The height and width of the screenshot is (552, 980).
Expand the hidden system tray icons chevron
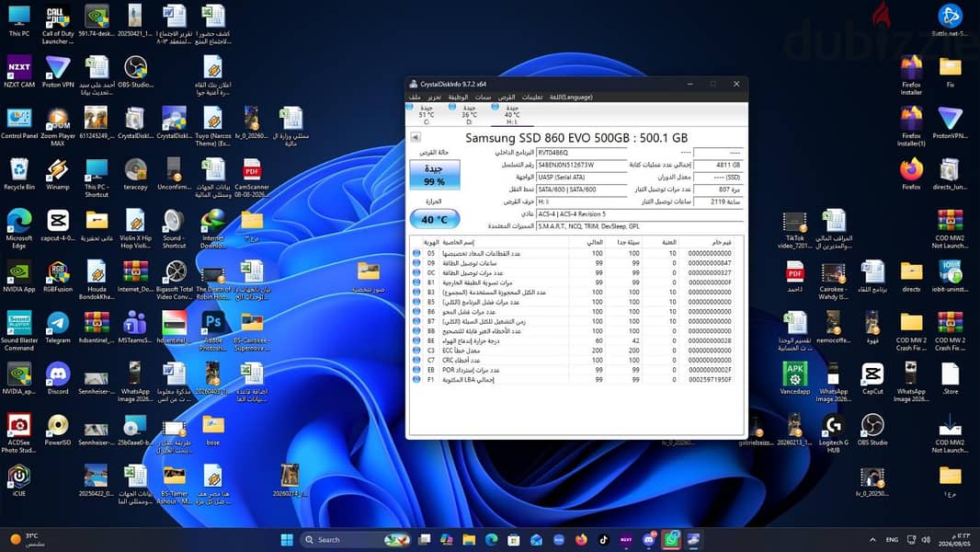pyautogui.click(x=872, y=539)
